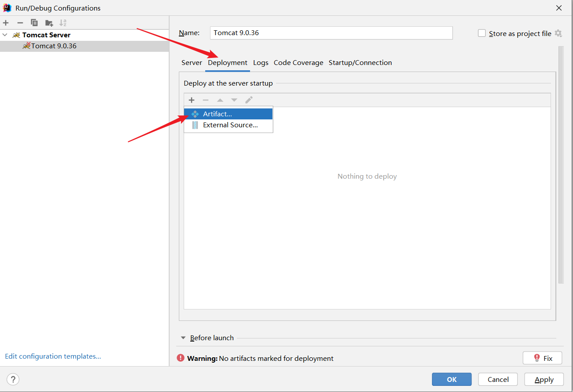Open Edit configuration templates link
This screenshot has height=392, width=573.
[x=53, y=356]
